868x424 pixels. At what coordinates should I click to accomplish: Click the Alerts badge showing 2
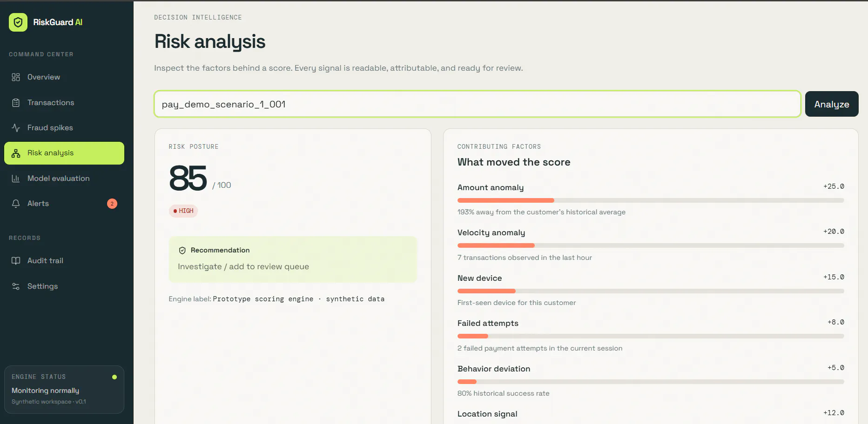(112, 204)
